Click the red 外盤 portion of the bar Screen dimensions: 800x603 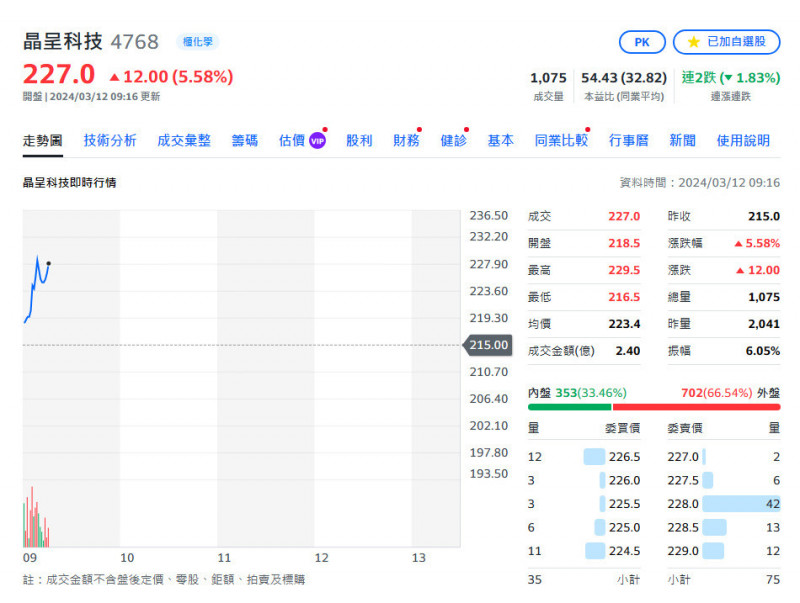click(696, 407)
